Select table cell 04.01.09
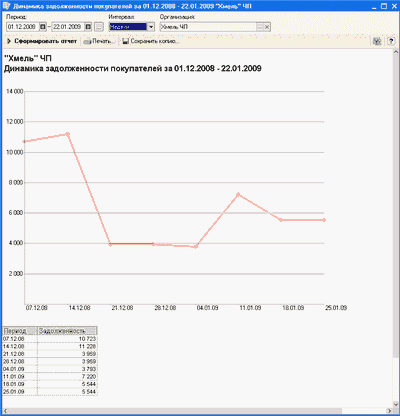This screenshot has width=400, height=416. click(x=20, y=369)
